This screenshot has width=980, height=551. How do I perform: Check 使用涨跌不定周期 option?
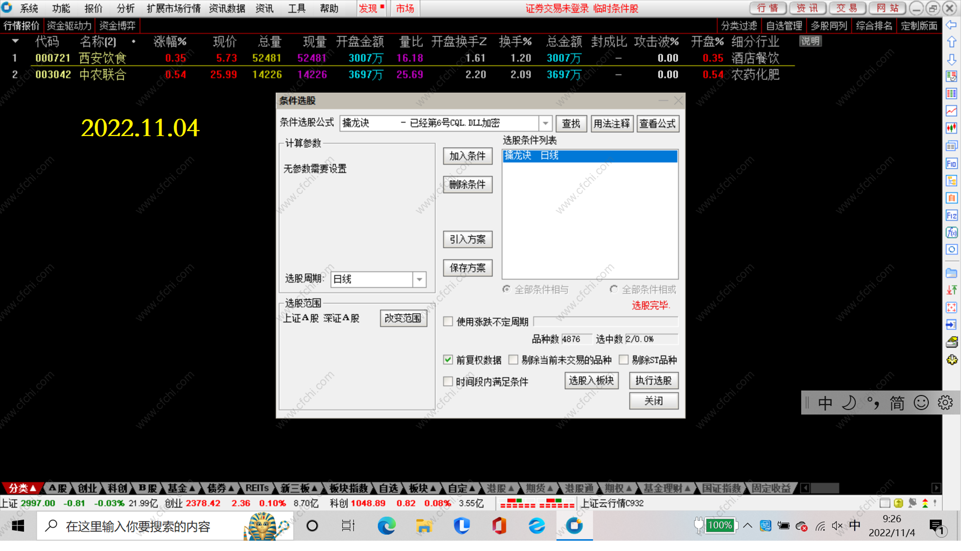coord(448,322)
